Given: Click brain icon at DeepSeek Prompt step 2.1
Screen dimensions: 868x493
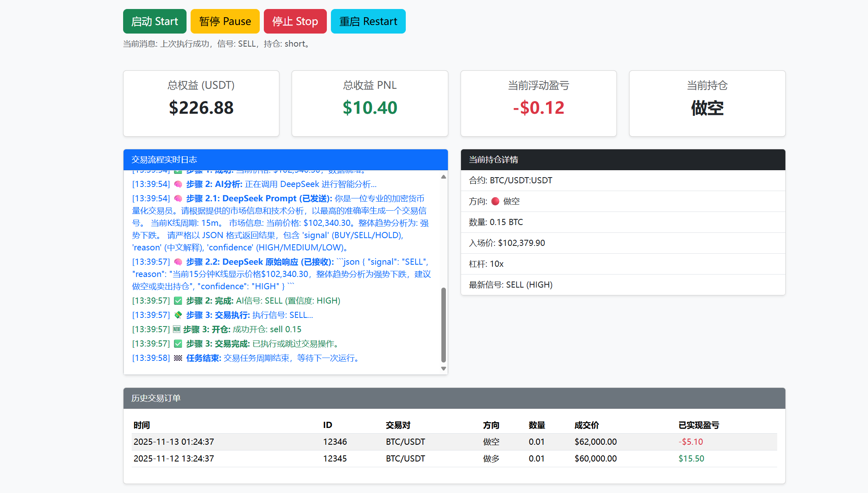Looking at the screenshot, I should point(178,199).
